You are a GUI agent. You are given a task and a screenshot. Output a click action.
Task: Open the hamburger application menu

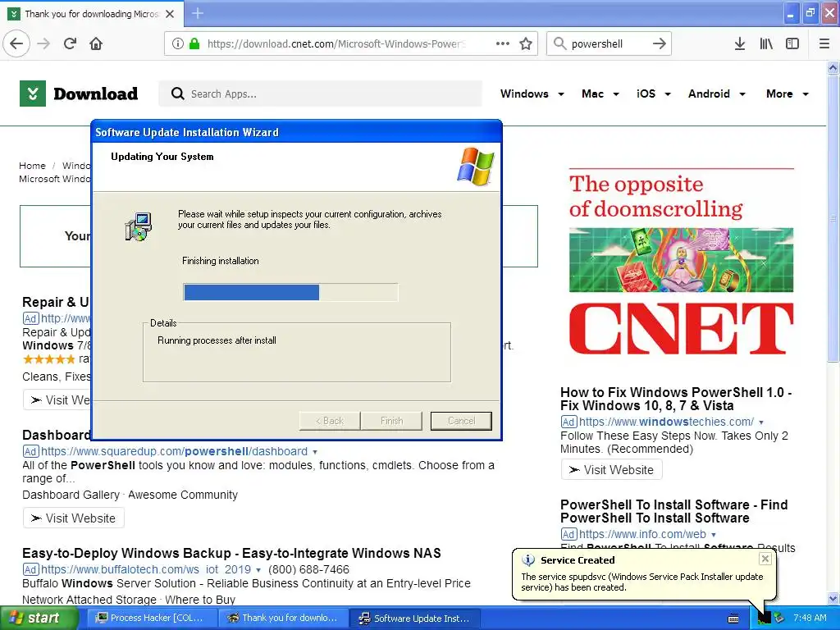(x=824, y=43)
